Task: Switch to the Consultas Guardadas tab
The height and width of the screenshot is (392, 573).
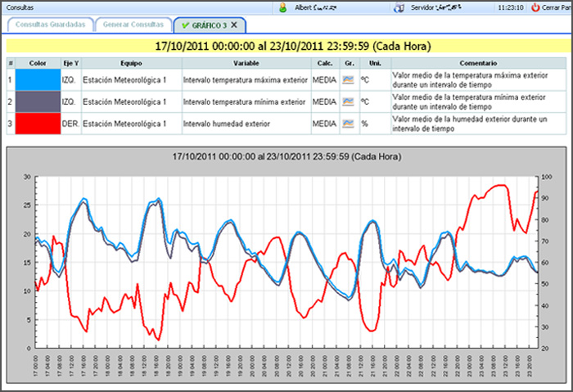Action: pyautogui.click(x=51, y=25)
